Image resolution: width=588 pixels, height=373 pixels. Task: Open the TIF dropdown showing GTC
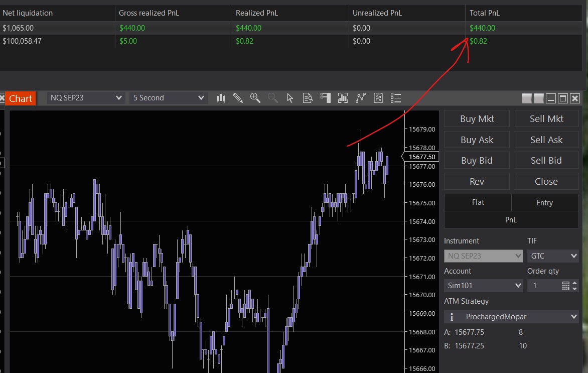pyautogui.click(x=553, y=256)
